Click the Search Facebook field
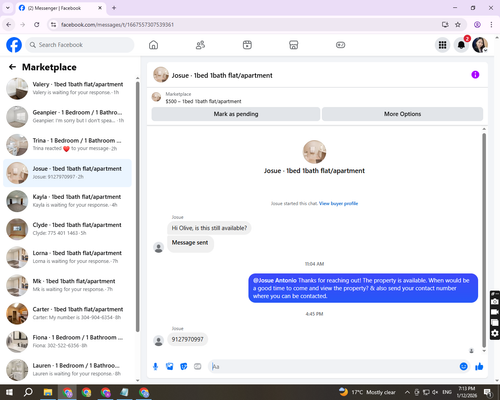The image size is (500, 400). (80, 45)
